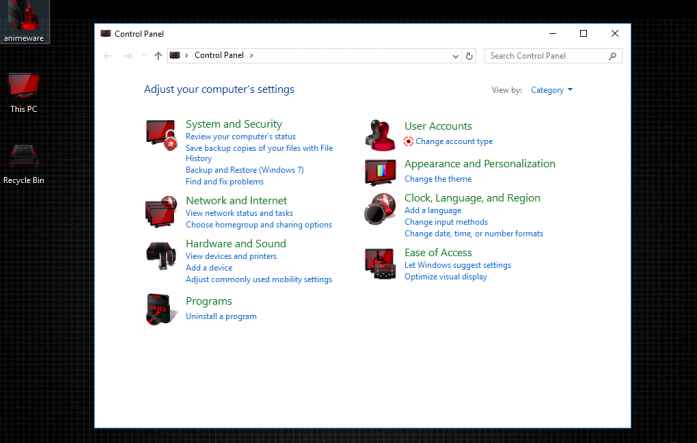Click the Up arrow navigation button
697x443 pixels.
tap(158, 56)
